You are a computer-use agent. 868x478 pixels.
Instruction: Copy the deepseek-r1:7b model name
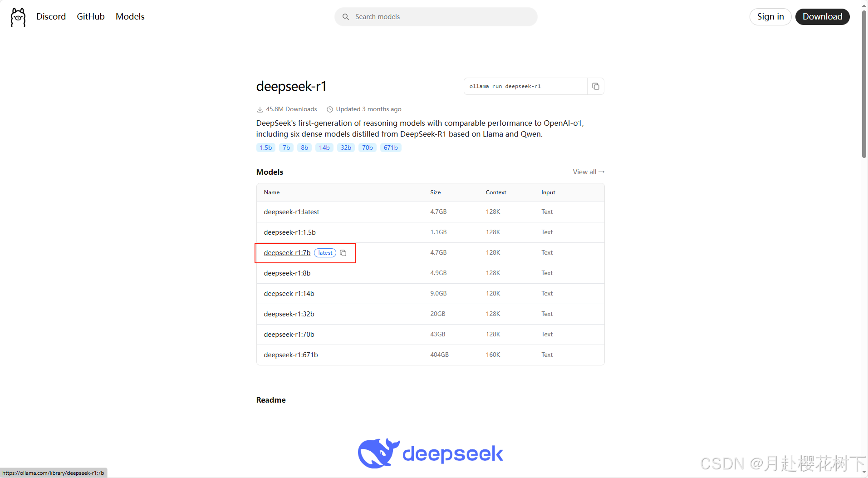(x=343, y=253)
